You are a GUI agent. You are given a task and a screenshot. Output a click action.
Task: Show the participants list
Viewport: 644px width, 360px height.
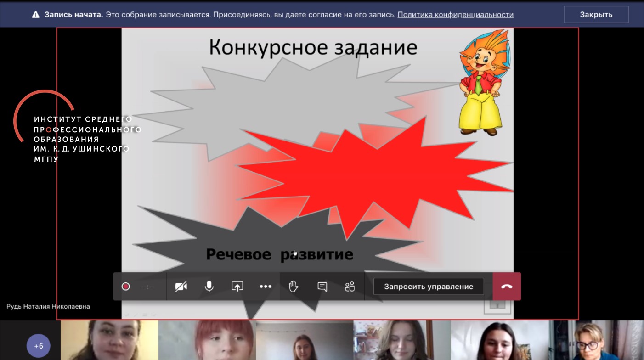350,287
